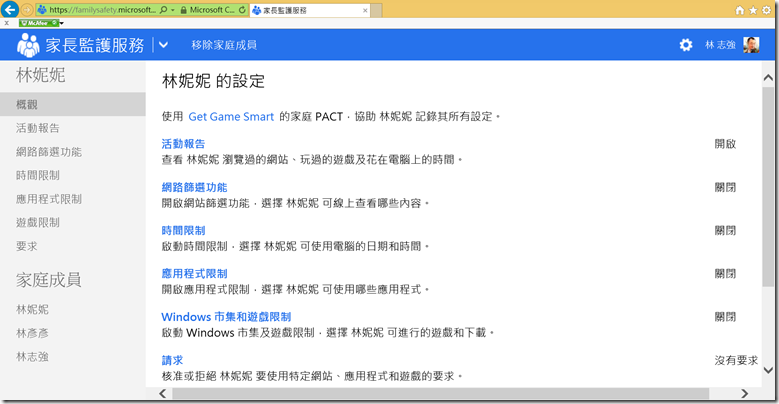779x404 pixels.
Task: Click 移除家庭成員 in the header
Action: [224, 45]
